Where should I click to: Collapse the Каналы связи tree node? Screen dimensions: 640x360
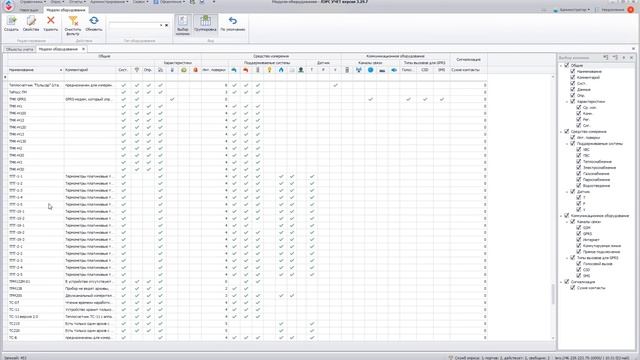567,222
